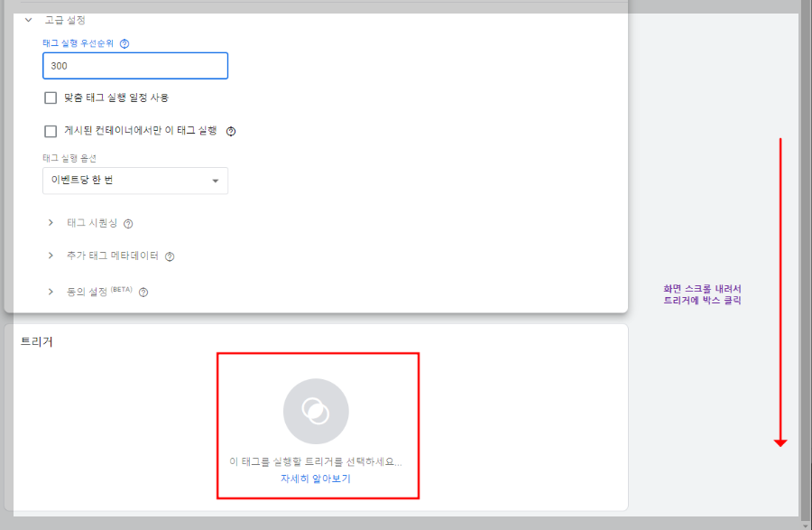Screen dimensions: 812x530
Task: Check 게시된 컨테이너에서만 이 태그 실행
Action: tap(51, 131)
